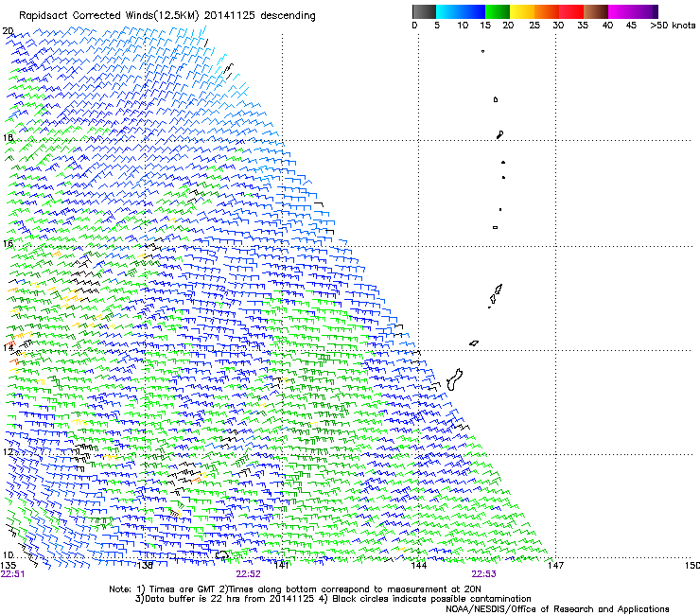Click the red 30-35 knots color segment
Image resolution: width=700 pixels, height=615 pixels.
coord(571,11)
